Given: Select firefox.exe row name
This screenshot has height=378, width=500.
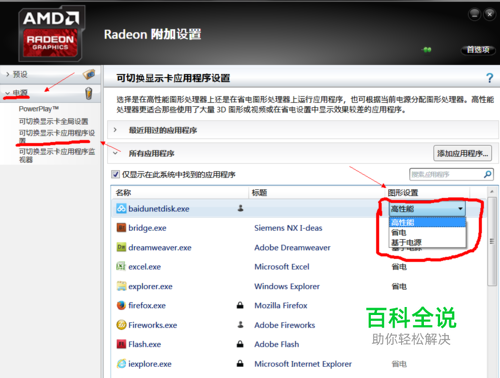Looking at the screenshot, I should (x=147, y=305).
